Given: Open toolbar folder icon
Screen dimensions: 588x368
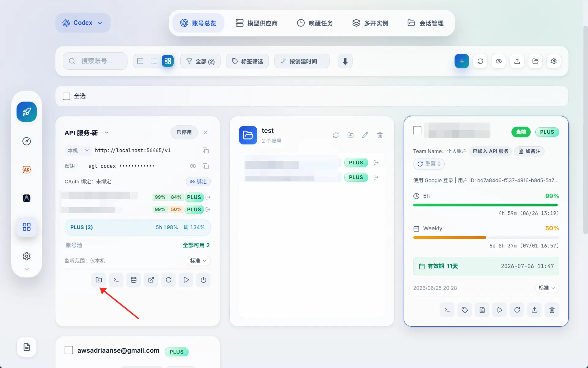Looking at the screenshot, I should [535, 61].
